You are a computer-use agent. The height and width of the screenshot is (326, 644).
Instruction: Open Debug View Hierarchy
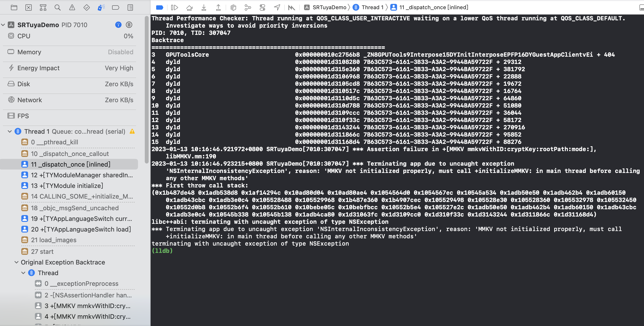click(233, 8)
